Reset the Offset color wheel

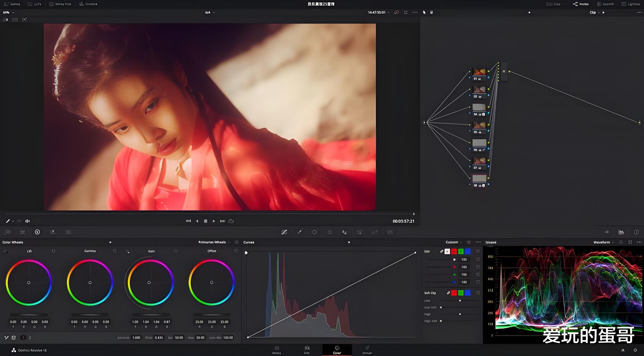click(x=236, y=251)
